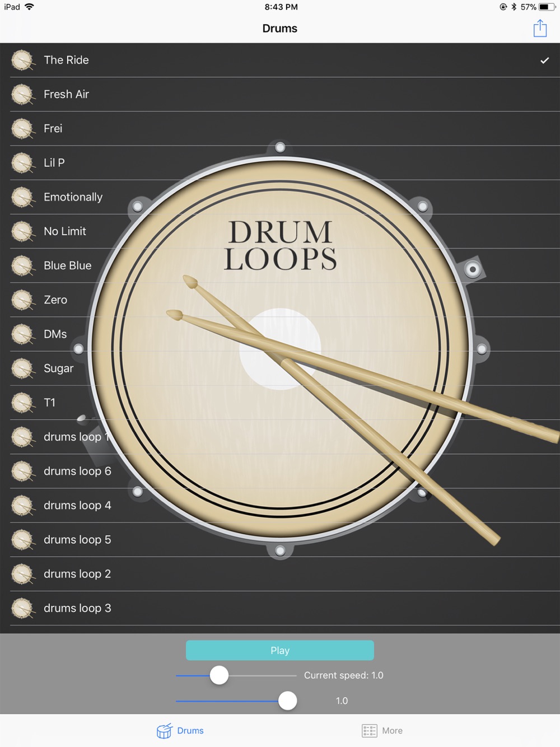Tap the share icon in the header
Viewport: 560px width, 747px height.
pyautogui.click(x=540, y=28)
